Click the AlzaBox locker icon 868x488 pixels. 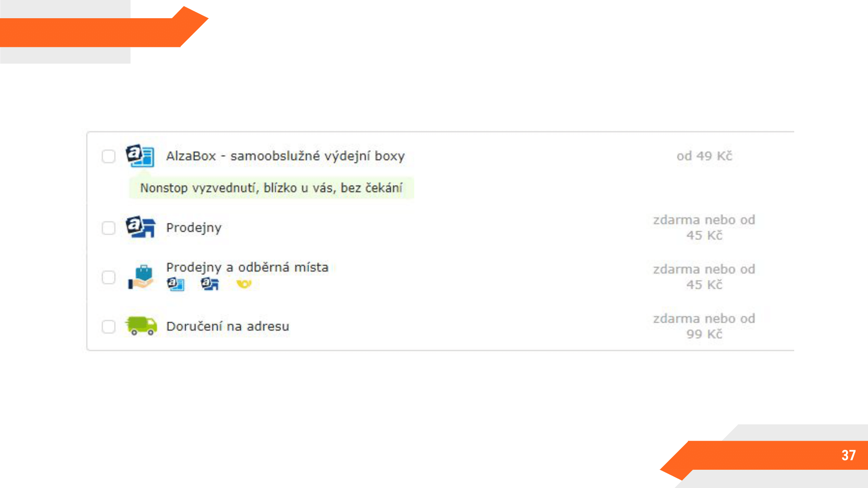(x=140, y=155)
